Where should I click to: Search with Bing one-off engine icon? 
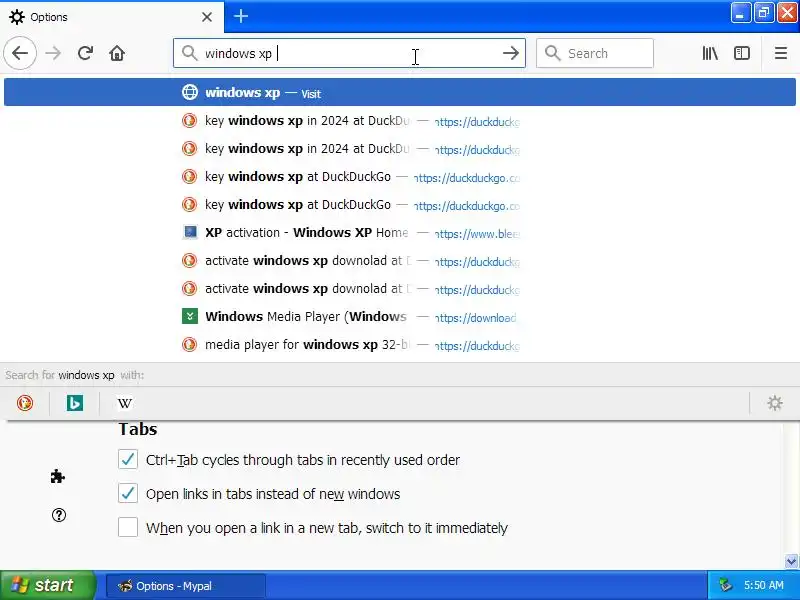(75, 403)
